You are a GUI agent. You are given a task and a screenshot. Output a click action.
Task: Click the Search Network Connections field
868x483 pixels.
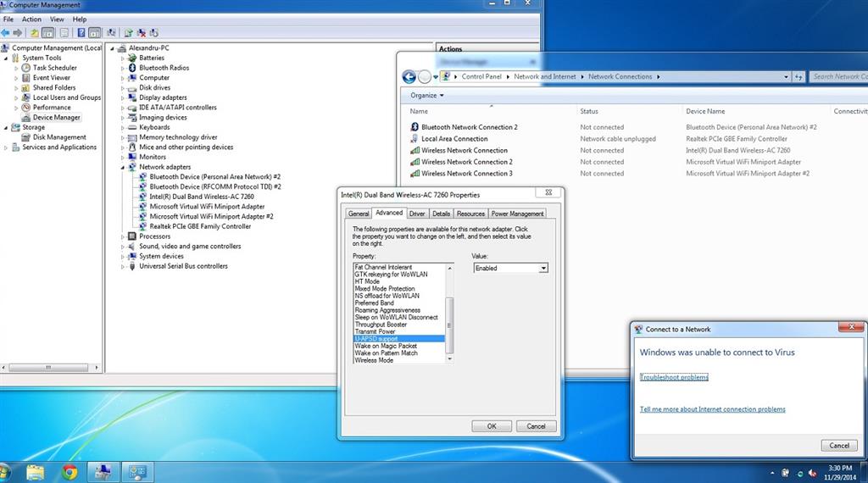tap(838, 77)
